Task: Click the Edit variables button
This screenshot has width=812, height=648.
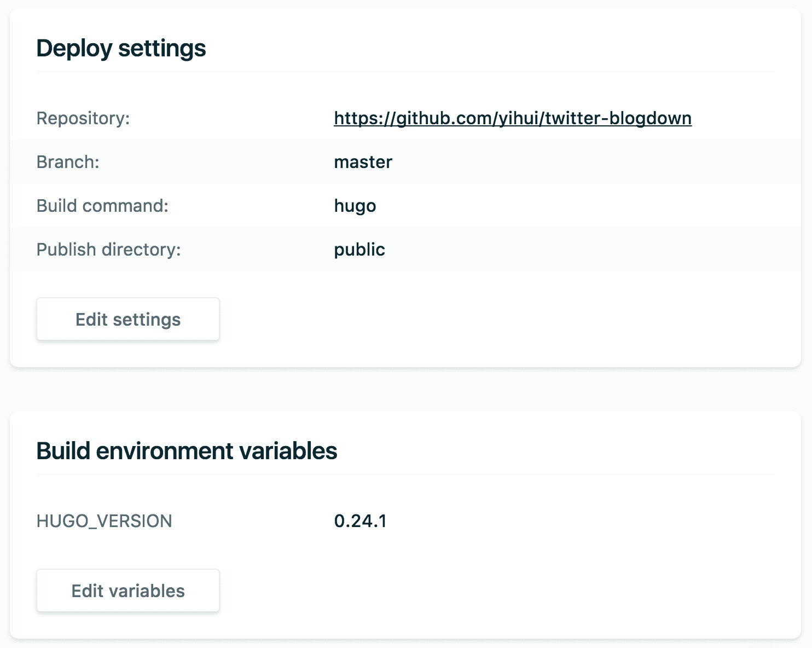Action: pos(127,591)
